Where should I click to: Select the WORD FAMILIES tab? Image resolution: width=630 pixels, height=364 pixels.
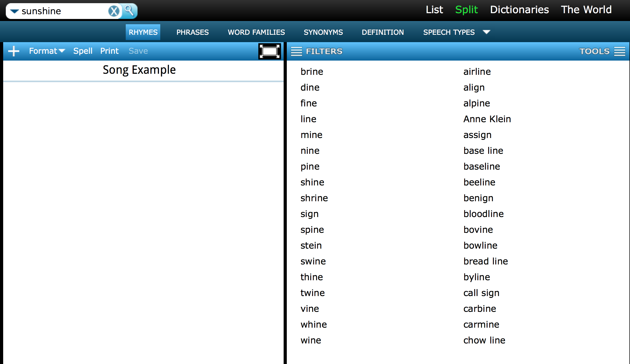pyautogui.click(x=256, y=32)
